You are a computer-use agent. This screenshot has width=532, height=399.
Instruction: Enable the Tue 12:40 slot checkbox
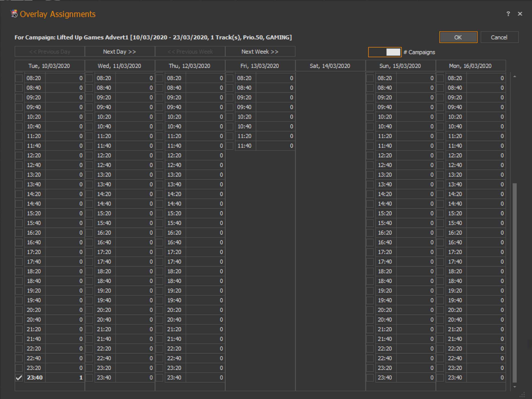tap(19, 165)
